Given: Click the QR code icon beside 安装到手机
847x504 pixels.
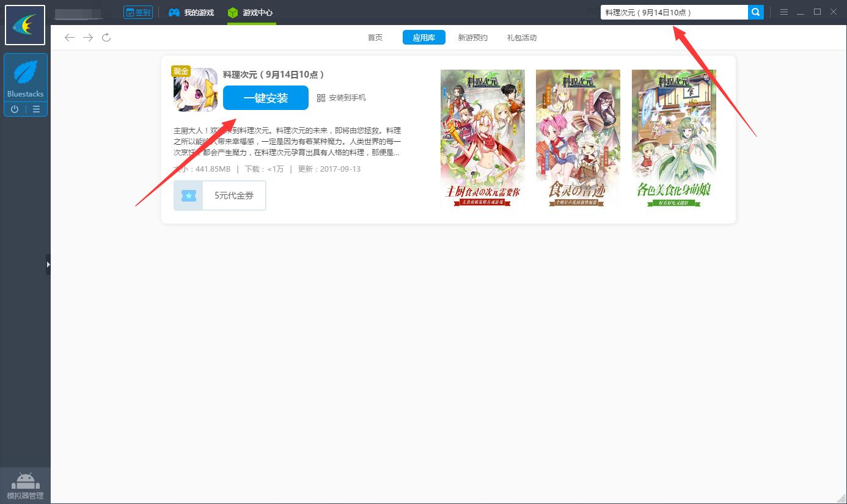Looking at the screenshot, I should (321, 98).
